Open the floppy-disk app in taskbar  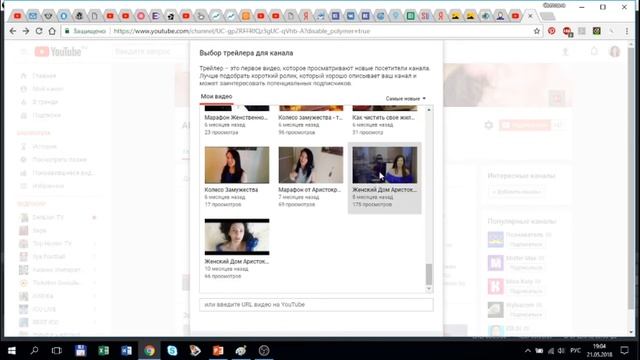point(80,351)
